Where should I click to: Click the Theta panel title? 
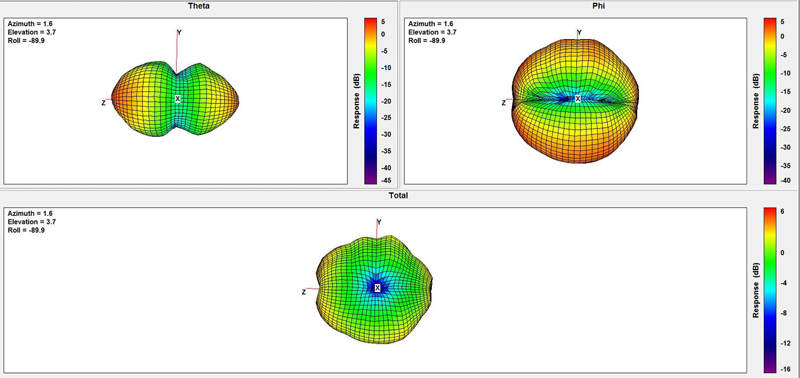tap(198, 6)
